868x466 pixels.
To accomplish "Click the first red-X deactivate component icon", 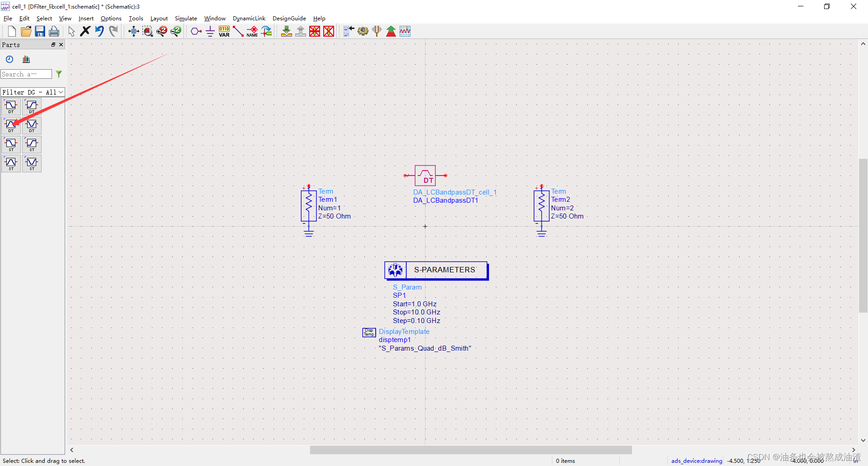I will click(x=315, y=31).
